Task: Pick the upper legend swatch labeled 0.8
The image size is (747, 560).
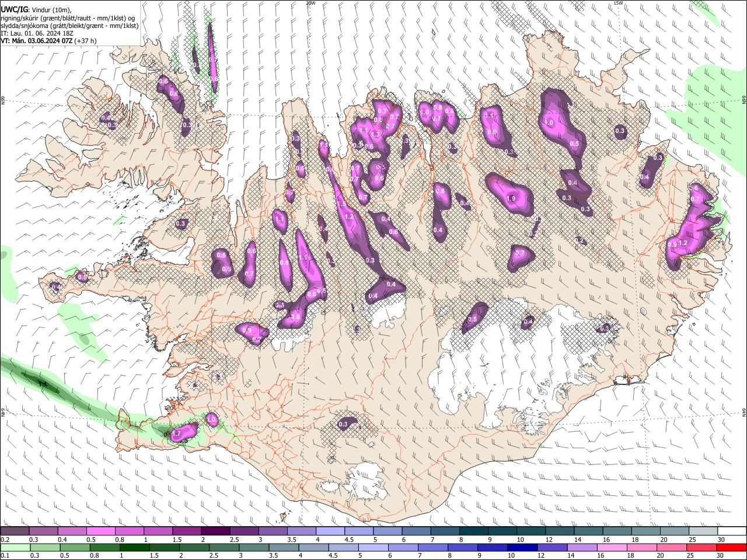Action: [129, 531]
